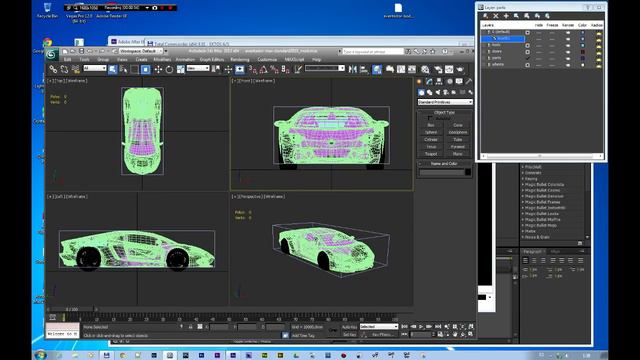Click the Cylinder primitive button
Screen dimensions: 640x360
click(431, 140)
